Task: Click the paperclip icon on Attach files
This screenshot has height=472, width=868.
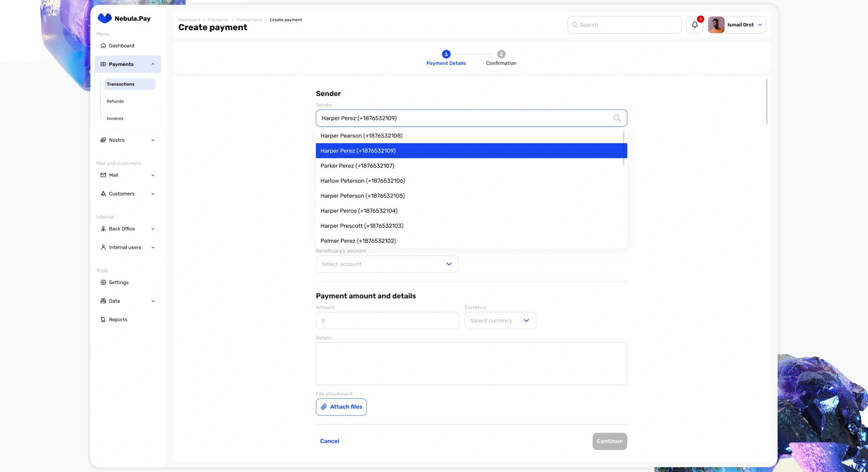Action: [324, 407]
